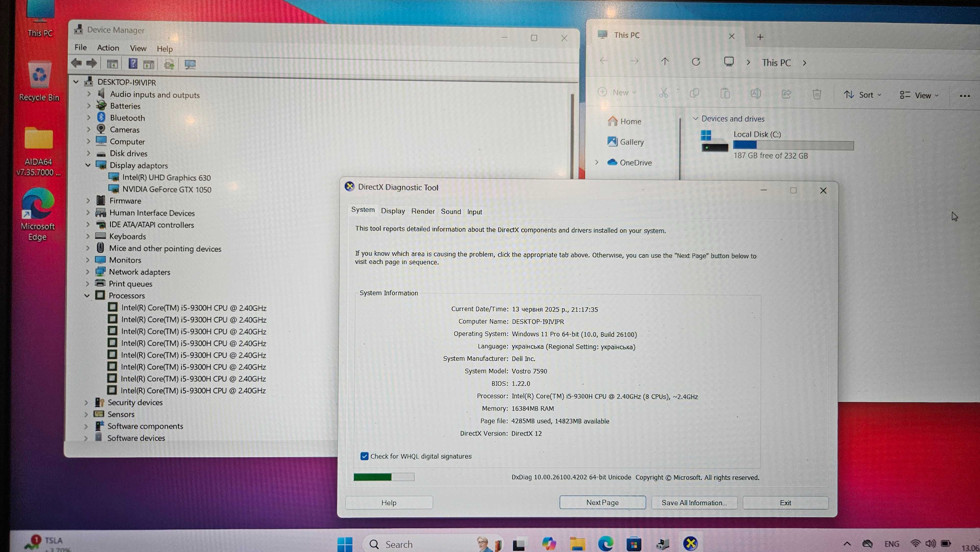Open Help icon in Device Manager toolbar

point(133,63)
